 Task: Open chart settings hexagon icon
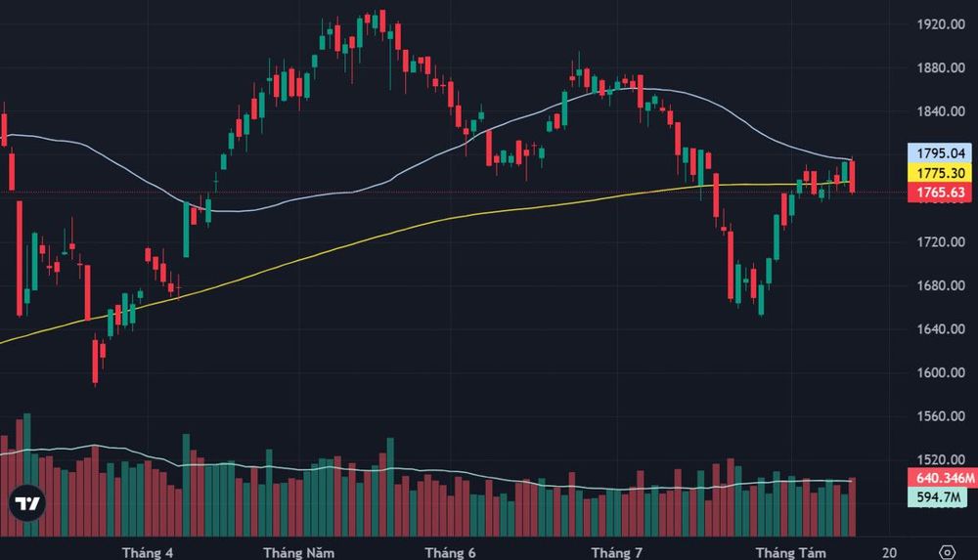(947, 552)
